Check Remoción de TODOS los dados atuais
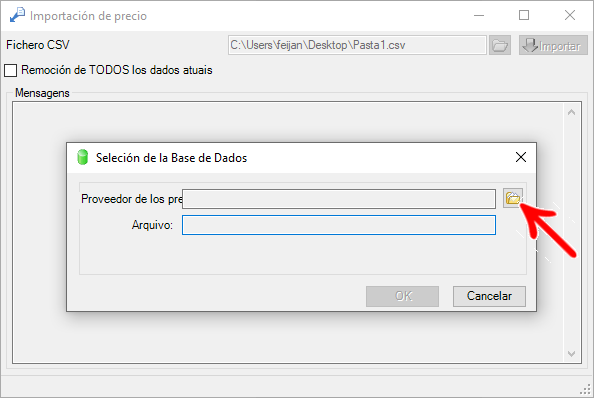The height and width of the screenshot is (419, 603). [11, 70]
